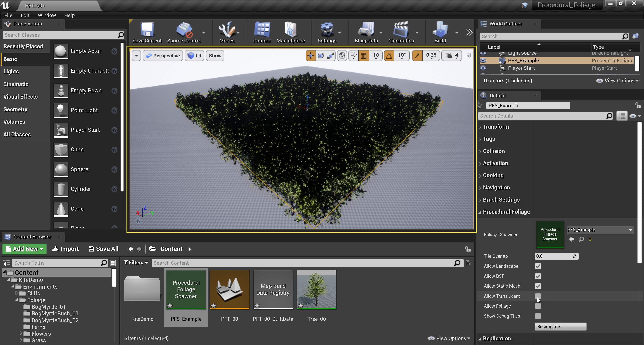Browse to Foliage Spawner asset magnifier icon
644x345 pixels.
[x=581, y=239]
